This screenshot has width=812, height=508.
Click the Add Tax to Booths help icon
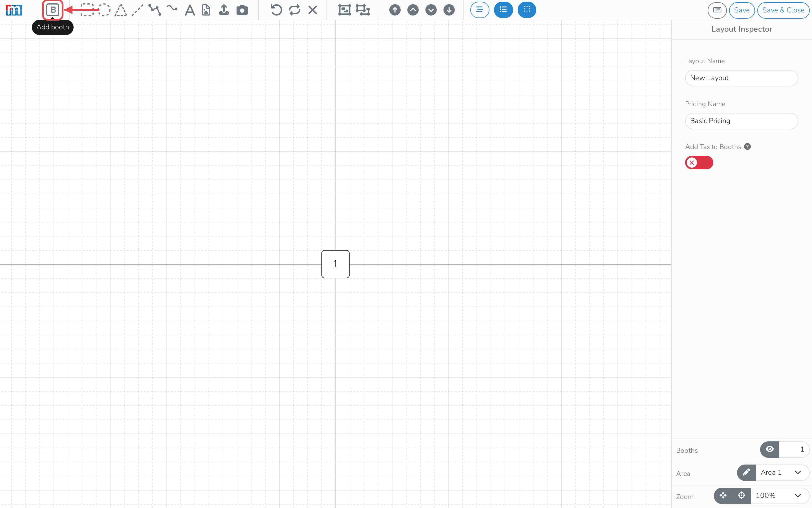[747, 147]
